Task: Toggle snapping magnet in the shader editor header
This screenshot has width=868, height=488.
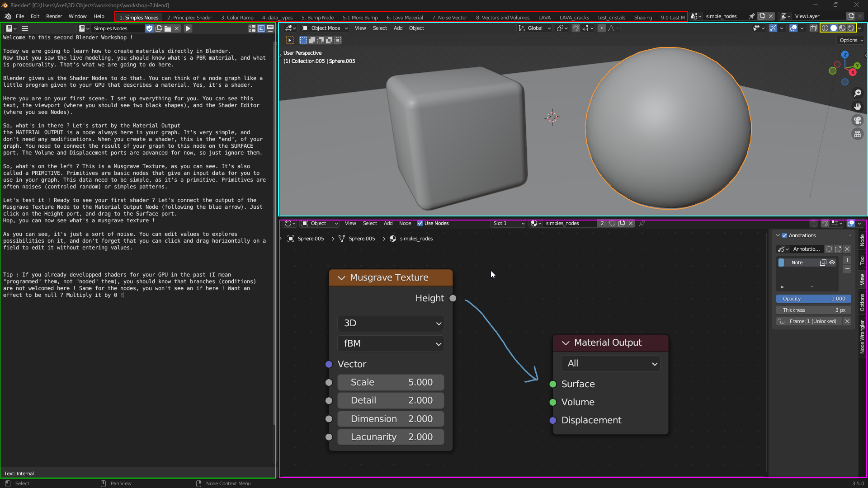Action: pyautogui.click(x=826, y=223)
